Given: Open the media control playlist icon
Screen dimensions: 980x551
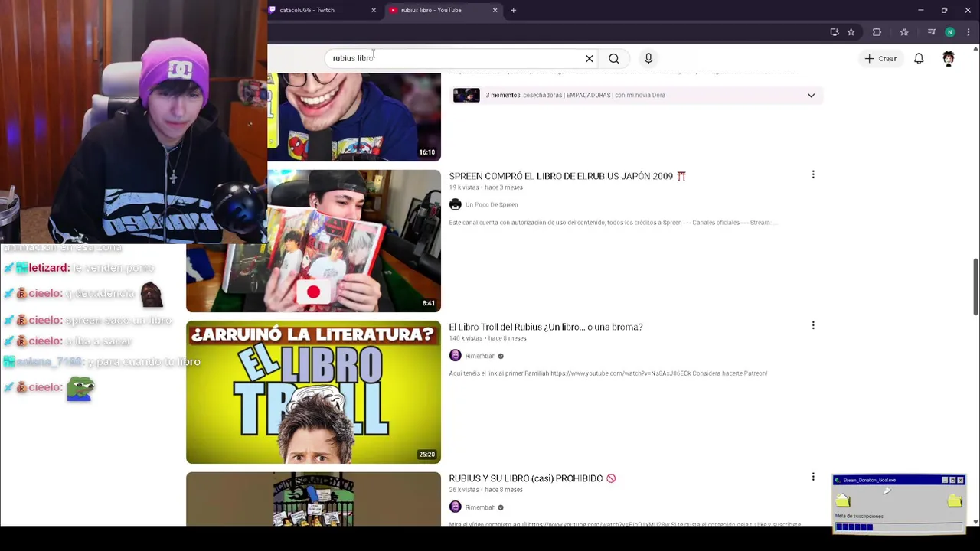Looking at the screenshot, I should (x=931, y=32).
